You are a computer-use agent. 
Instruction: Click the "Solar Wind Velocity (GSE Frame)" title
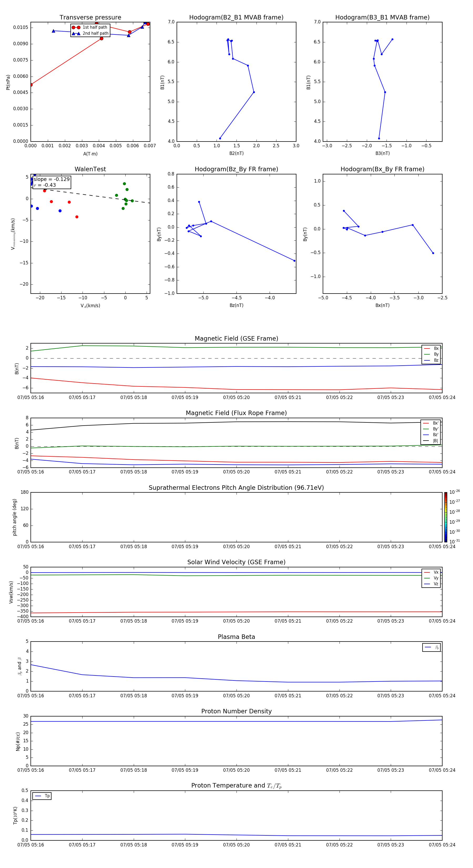click(236, 562)
